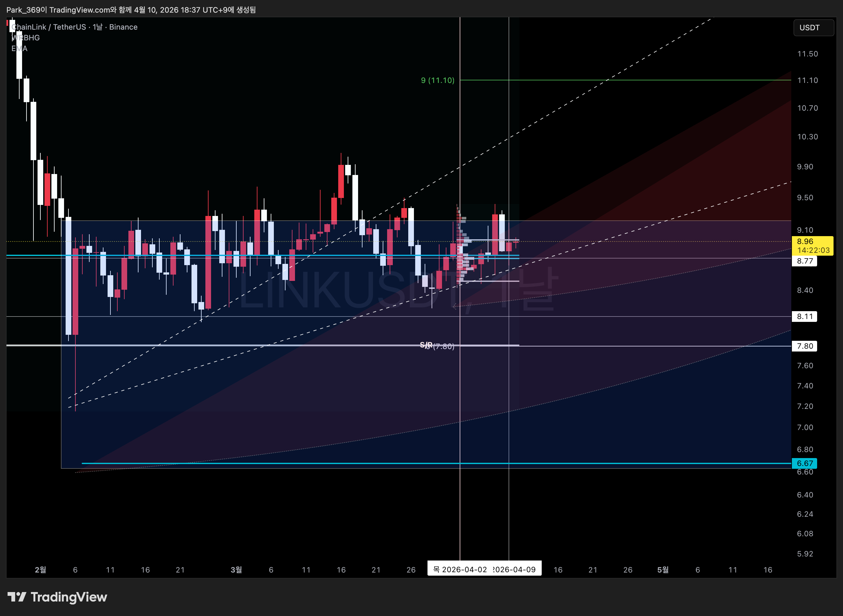Click the 11.50 price scale value
This screenshot has width=843, height=616.
tap(808, 54)
